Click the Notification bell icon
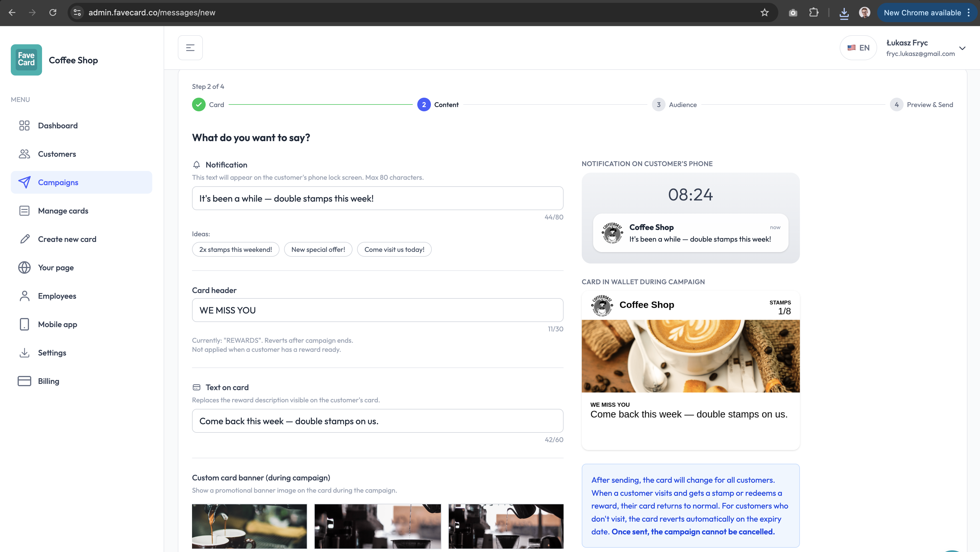The height and width of the screenshot is (552, 980). tap(197, 165)
